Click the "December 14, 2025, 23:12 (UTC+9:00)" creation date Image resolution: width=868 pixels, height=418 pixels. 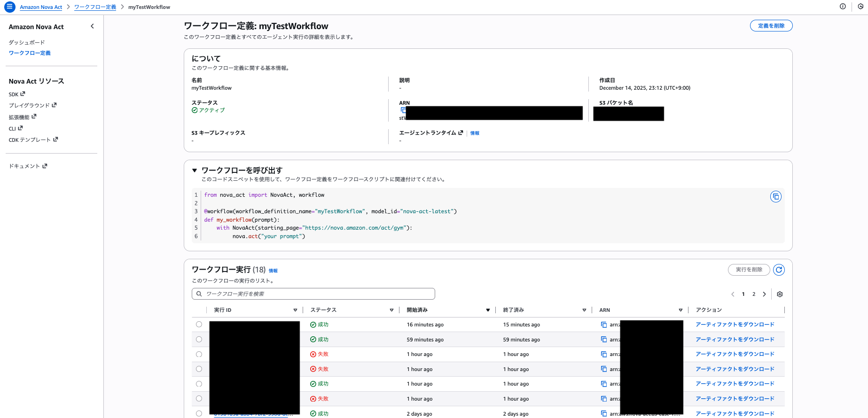(645, 88)
